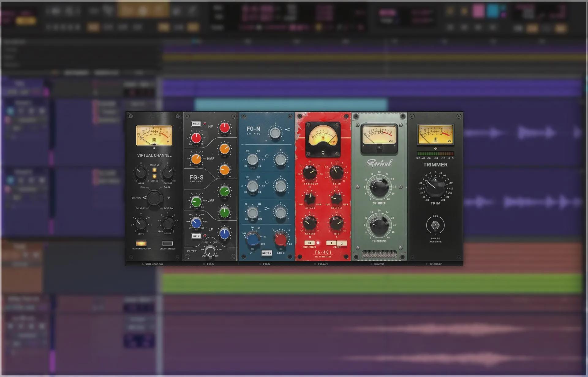Select the B FG-S module label

click(x=209, y=264)
